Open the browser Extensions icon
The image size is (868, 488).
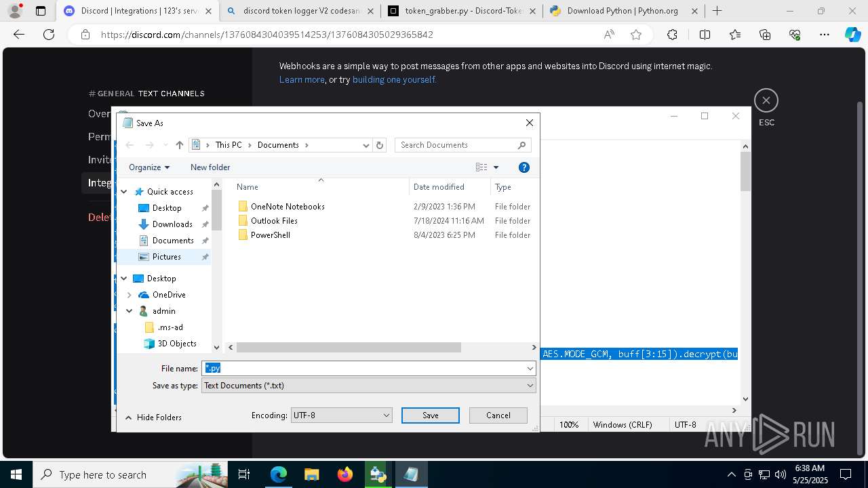click(672, 35)
